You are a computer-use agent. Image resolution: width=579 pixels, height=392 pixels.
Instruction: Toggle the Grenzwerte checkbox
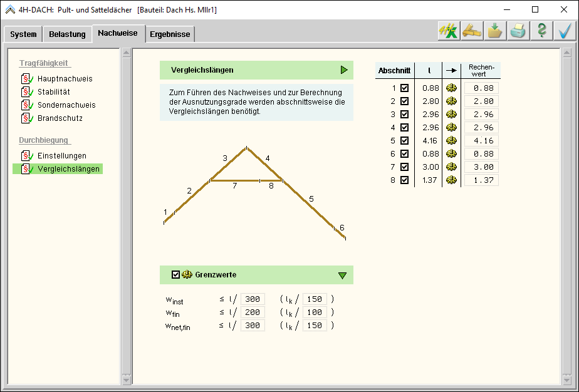[x=175, y=274]
